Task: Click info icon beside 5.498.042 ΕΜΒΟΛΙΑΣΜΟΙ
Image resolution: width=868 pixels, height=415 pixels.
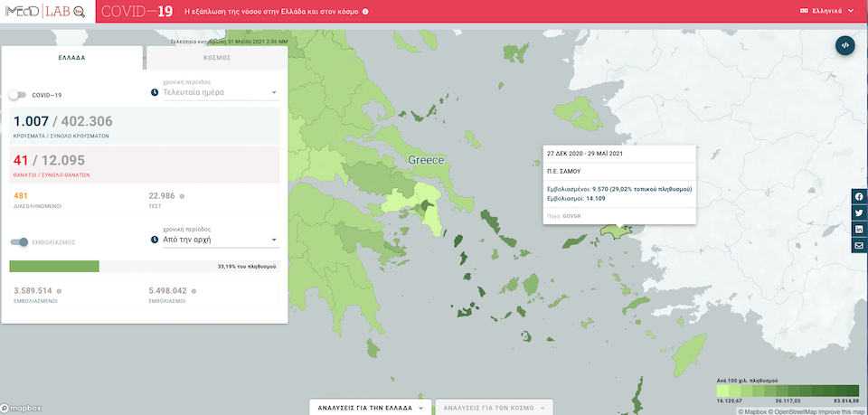Action: click(193, 291)
